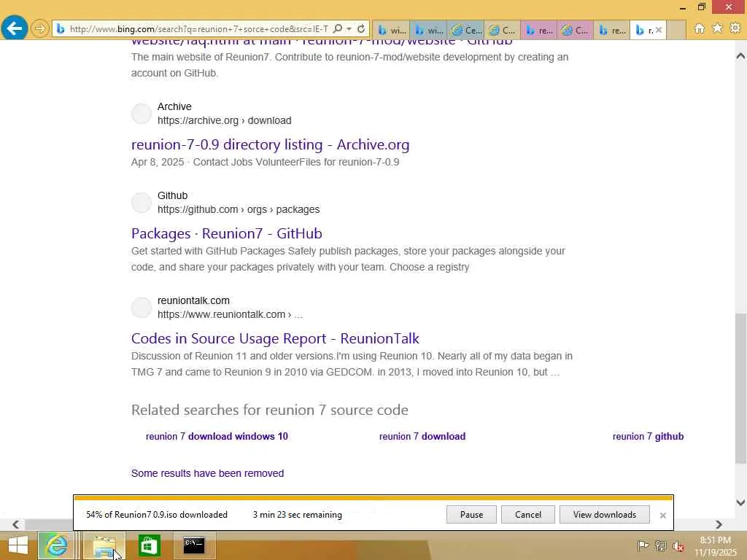Screen dimensions: 747x560
Task: Dismiss the download notification bar
Action: point(662,516)
